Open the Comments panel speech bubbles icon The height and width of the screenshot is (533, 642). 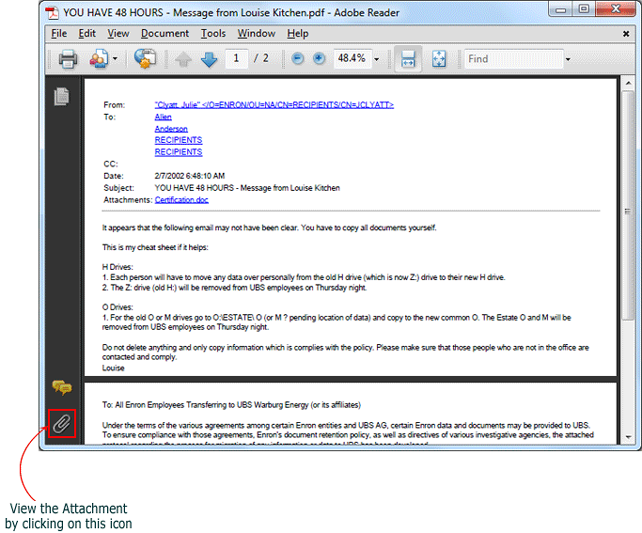click(x=62, y=387)
